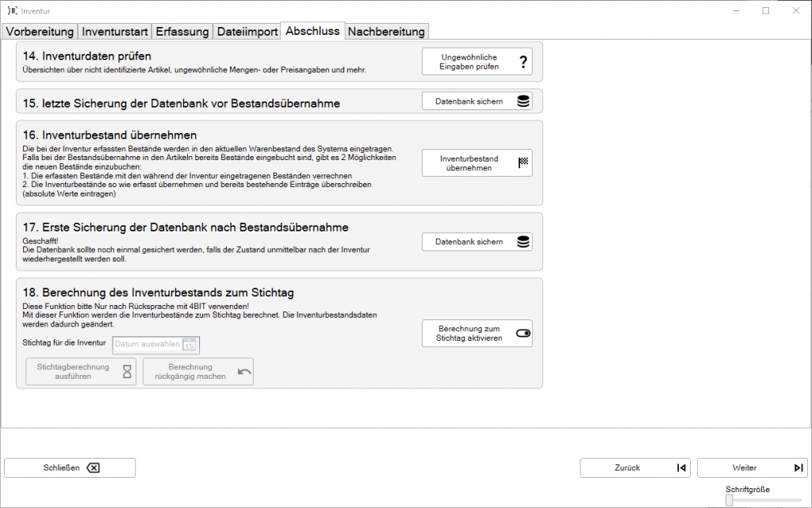Click the heading '14. Inventurdaten prüfen'
The height and width of the screenshot is (508, 812).
pyautogui.click(x=87, y=55)
